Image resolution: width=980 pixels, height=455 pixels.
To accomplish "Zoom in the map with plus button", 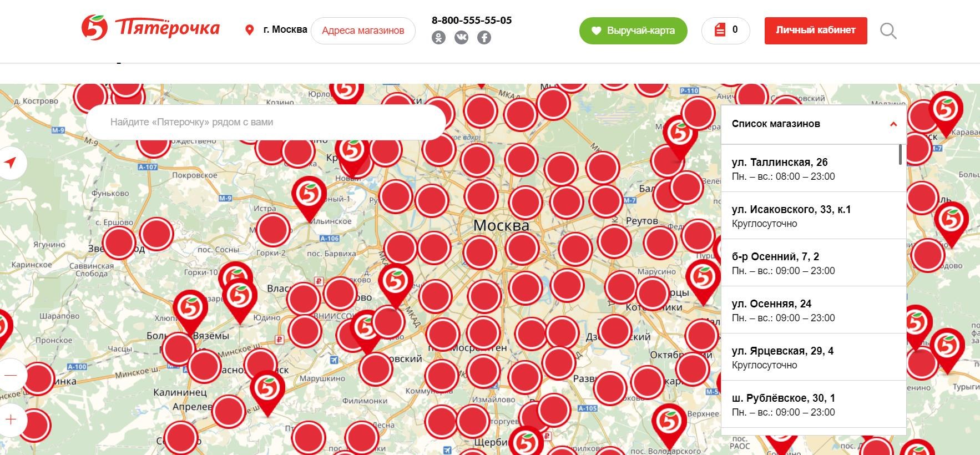I will coord(11,419).
